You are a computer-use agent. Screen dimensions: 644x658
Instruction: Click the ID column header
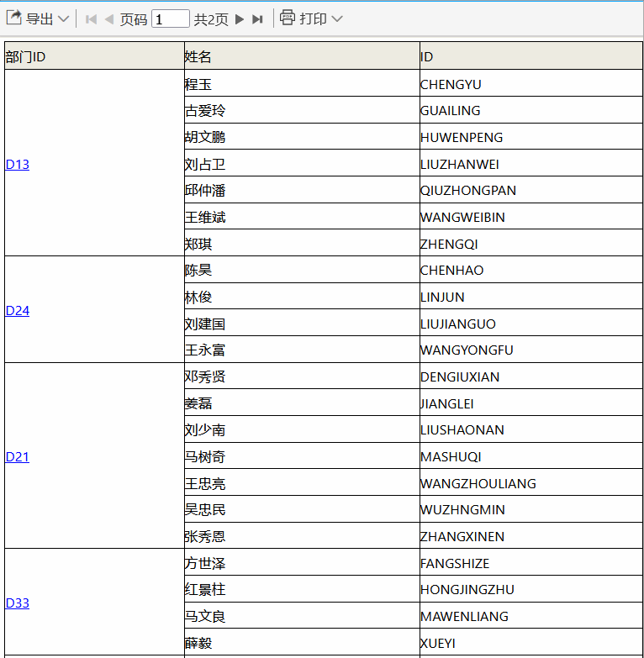click(531, 55)
